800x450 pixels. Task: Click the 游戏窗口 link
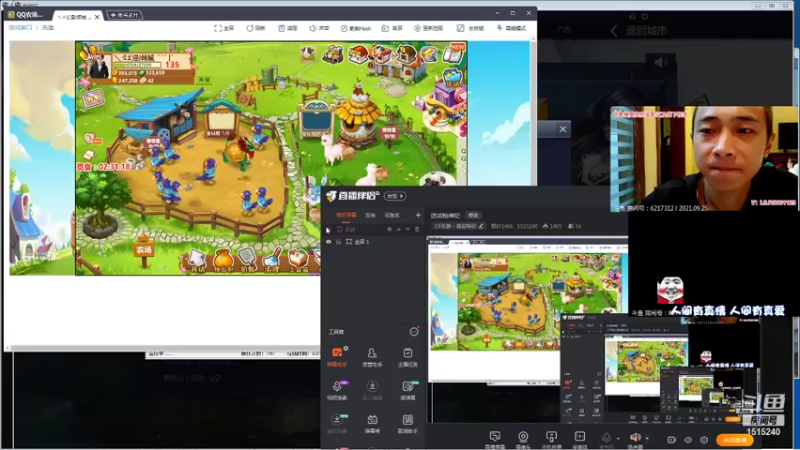pos(20,28)
